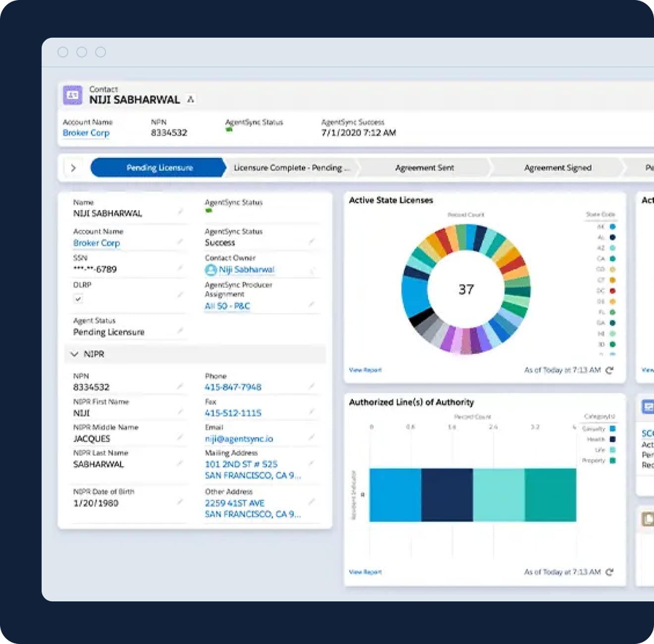Click the Casualty legend color swatch
The width and height of the screenshot is (654, 644).
[613, 429]
